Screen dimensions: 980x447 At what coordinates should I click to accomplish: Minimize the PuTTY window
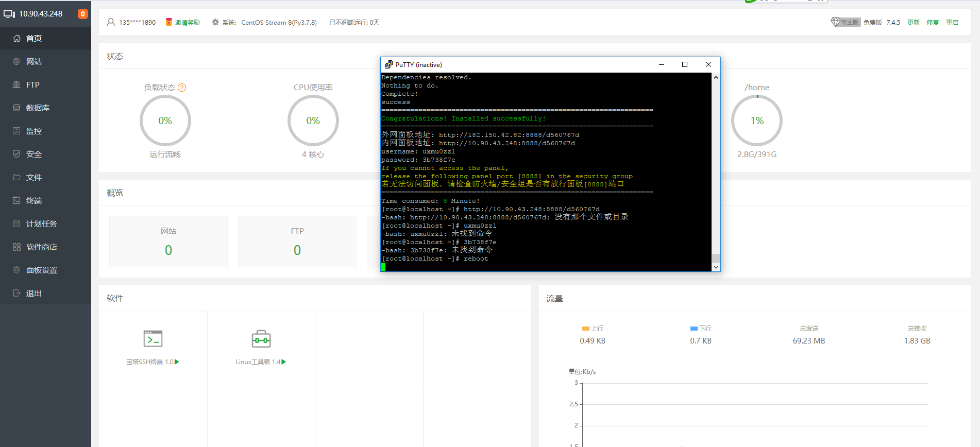662,64
